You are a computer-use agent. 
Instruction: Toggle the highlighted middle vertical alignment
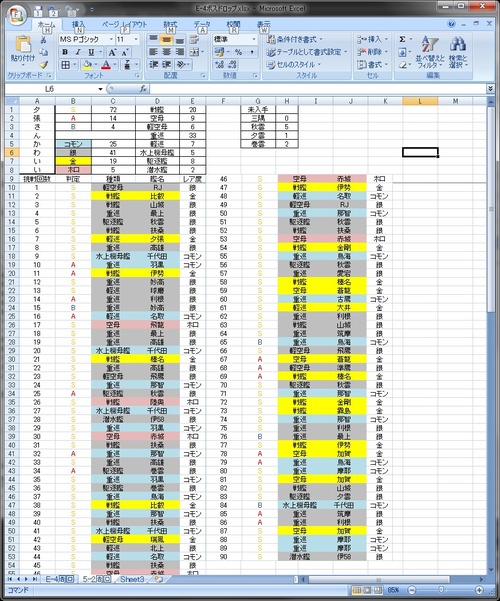[x=166, y=39]
